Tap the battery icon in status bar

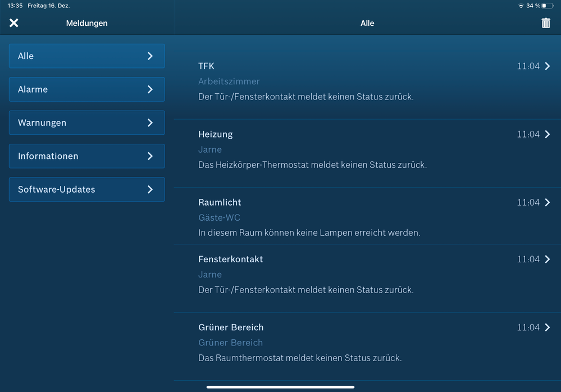[x=548, y=6]
